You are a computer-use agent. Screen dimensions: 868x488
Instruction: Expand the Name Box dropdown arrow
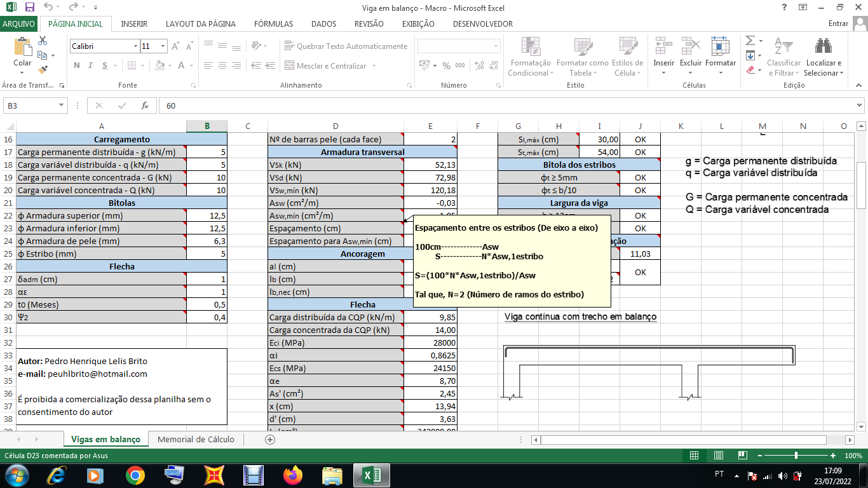pos(62,105)
